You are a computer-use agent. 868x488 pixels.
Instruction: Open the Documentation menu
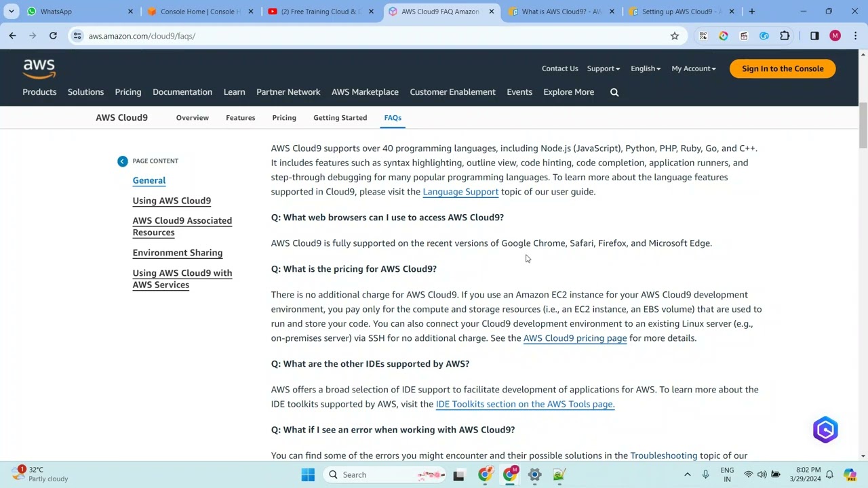pyautogui.click(x=182, y=92)
